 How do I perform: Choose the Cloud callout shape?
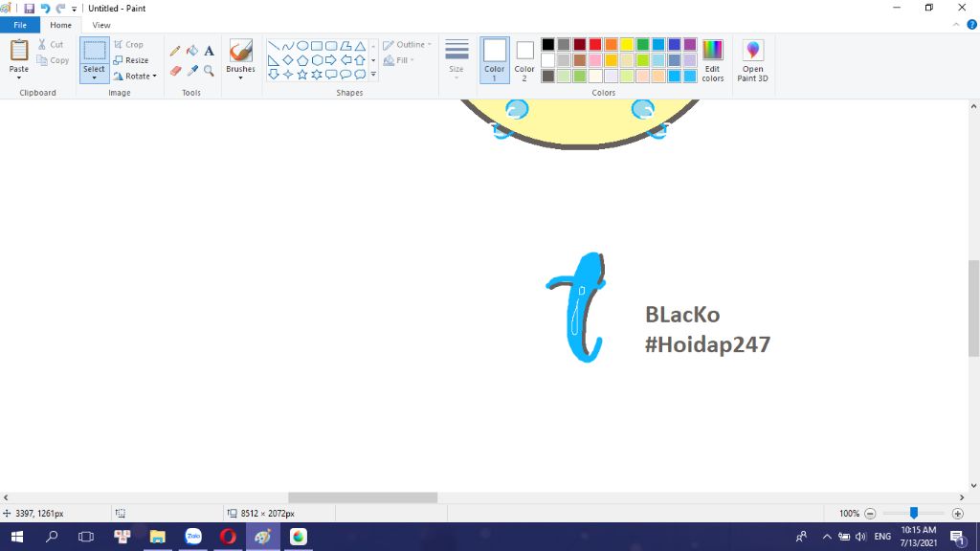360,75
